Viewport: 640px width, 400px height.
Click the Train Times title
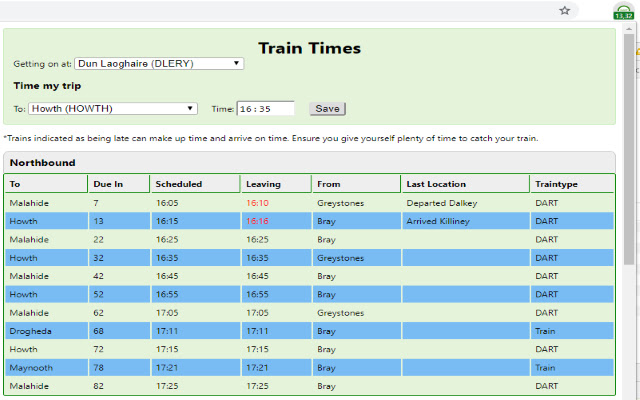pyautogui.click(x=309, y=48)
